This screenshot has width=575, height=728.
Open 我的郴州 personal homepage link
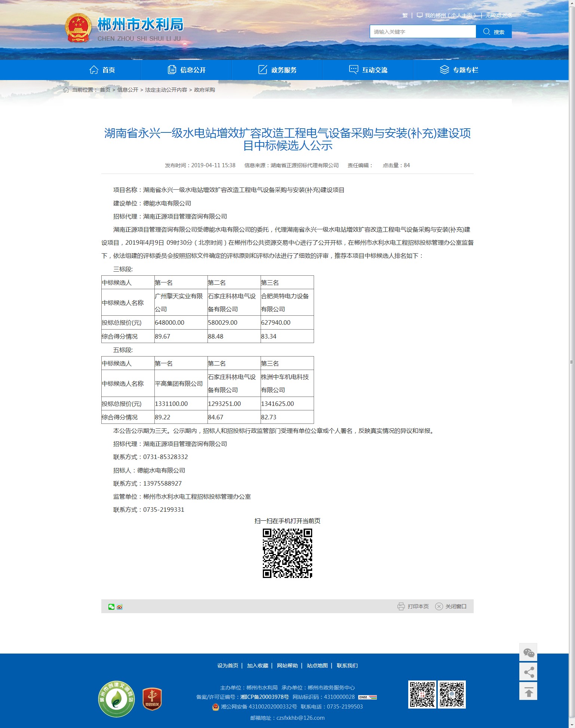coord(450,15)
